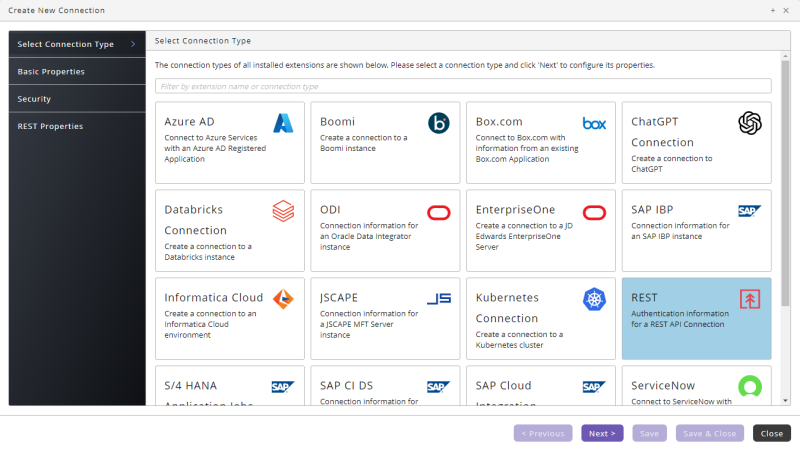This screenshot has height=450, width=800.
Task: Click the Informatica Cloud logo icon
Action: coord(283,299)
